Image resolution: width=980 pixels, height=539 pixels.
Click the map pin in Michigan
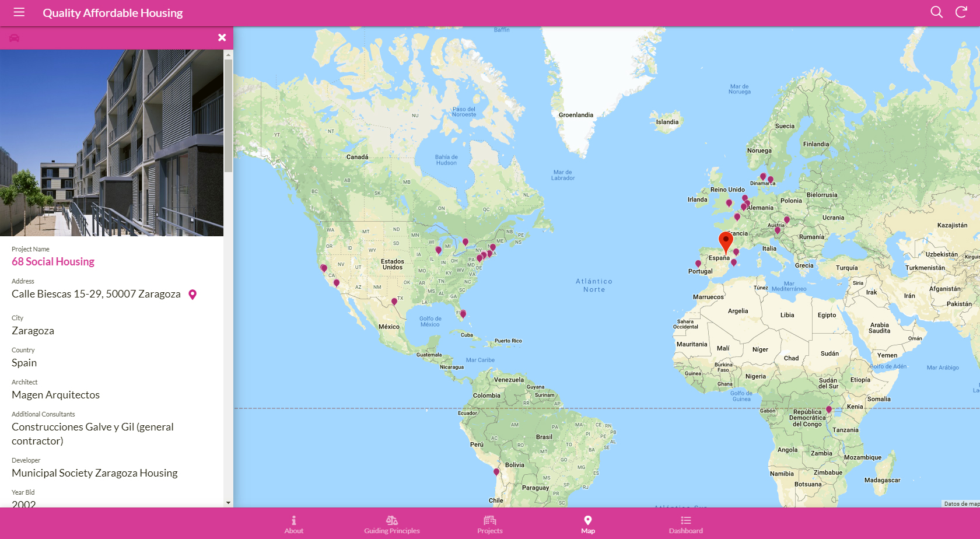pyautogui.click(x=439, y=250)
